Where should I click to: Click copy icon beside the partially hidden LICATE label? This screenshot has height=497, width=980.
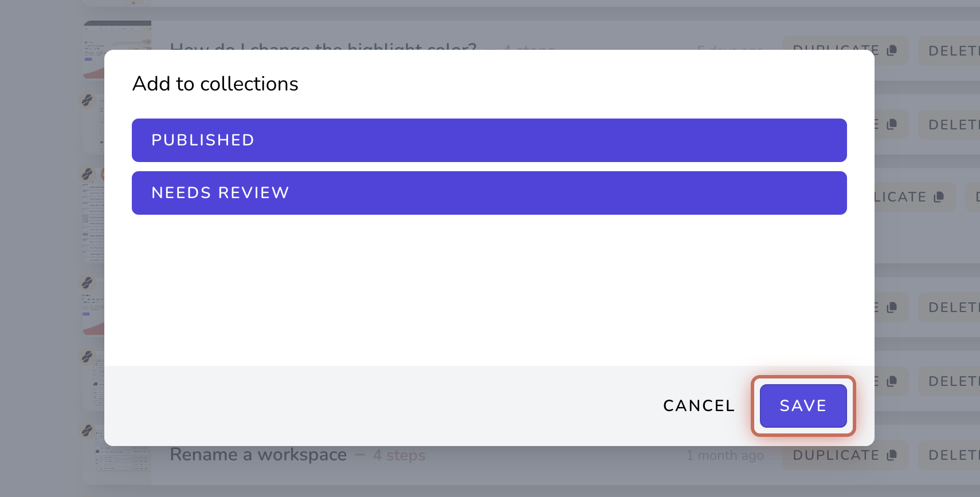[x=939, y=197]
